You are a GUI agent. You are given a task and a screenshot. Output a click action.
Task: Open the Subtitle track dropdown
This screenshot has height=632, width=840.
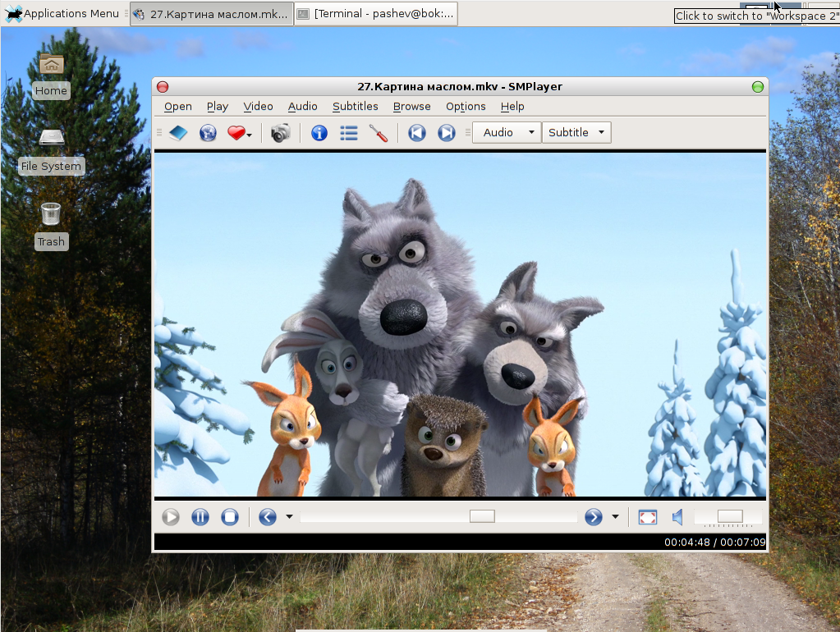tap(577, 132)
